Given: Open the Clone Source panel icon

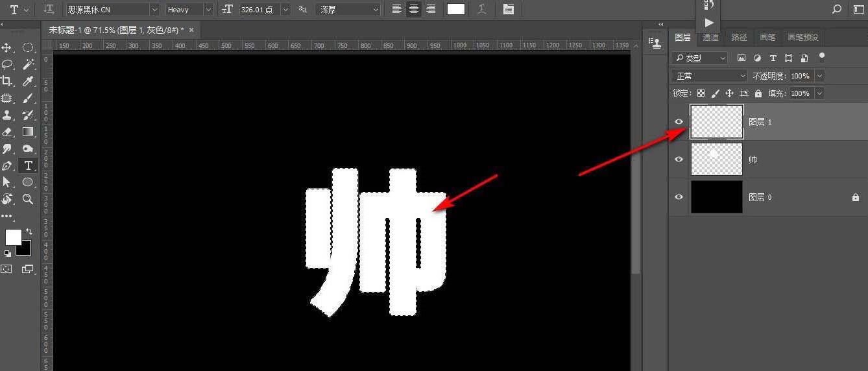Looking at the screenshot, I should tap(657, 43).
